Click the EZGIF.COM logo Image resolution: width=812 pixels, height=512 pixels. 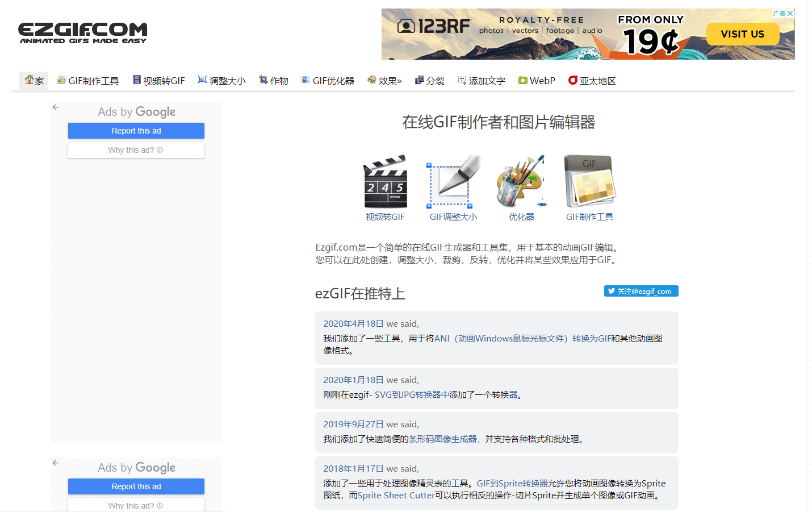(x=83, y=33)
